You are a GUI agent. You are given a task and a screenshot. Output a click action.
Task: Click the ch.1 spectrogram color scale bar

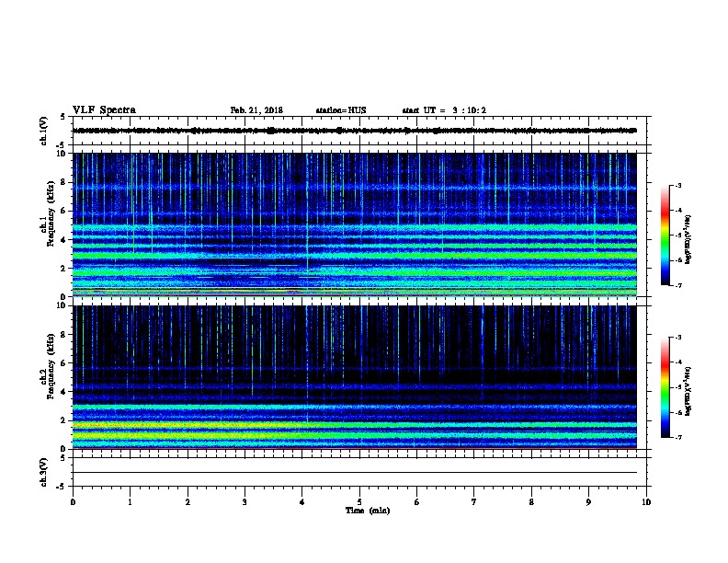coord(665,236)
